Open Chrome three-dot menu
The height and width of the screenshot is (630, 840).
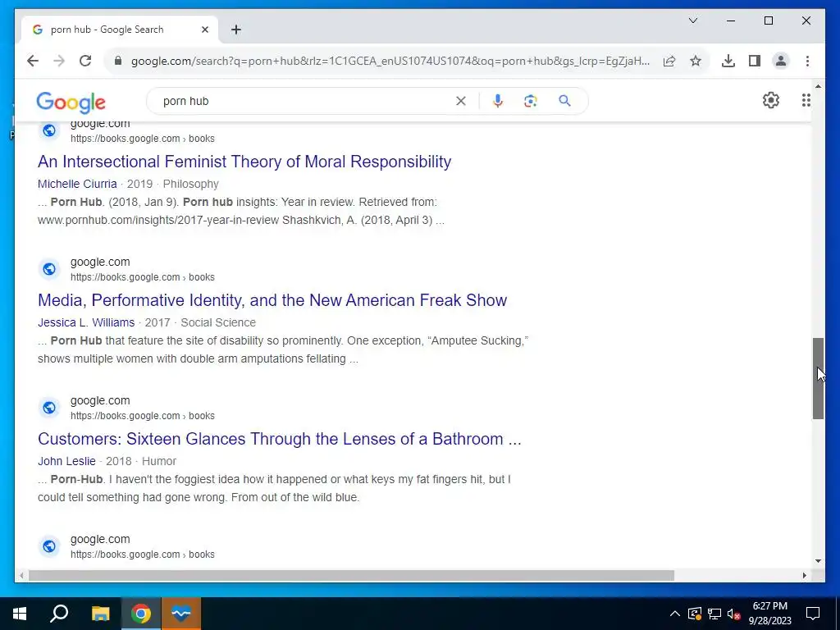[x=807, y=61]
